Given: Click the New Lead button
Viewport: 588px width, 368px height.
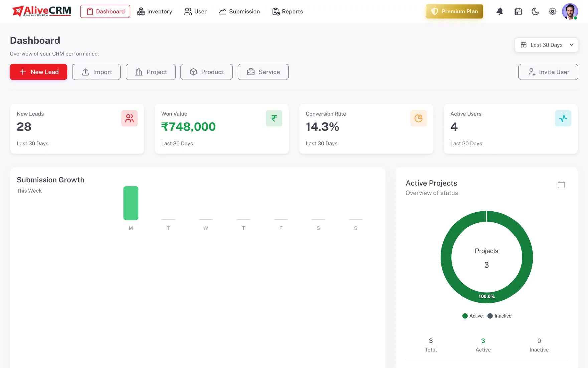Looking at the screenshot, I should (38, 72).
